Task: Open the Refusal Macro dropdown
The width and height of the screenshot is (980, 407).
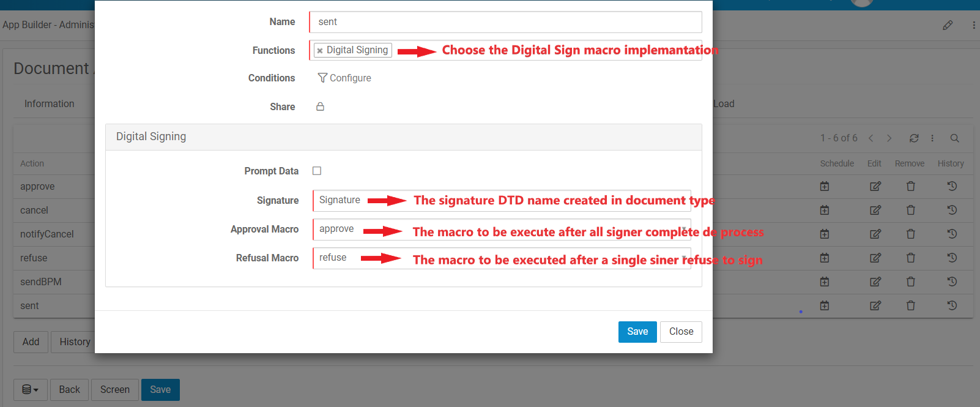Action: tap(502, 258)
